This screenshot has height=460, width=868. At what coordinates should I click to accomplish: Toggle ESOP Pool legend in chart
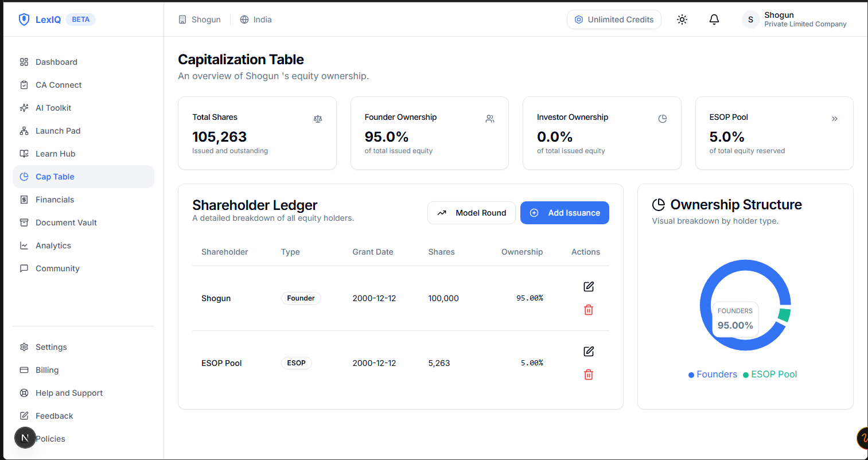(769, 375)
